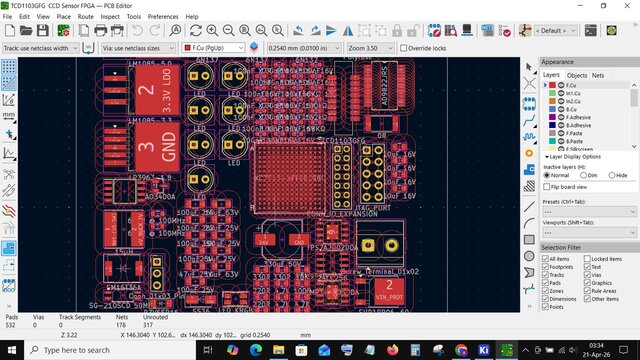
Task: Select the Add Filled Zone tool
Action: 529,169
